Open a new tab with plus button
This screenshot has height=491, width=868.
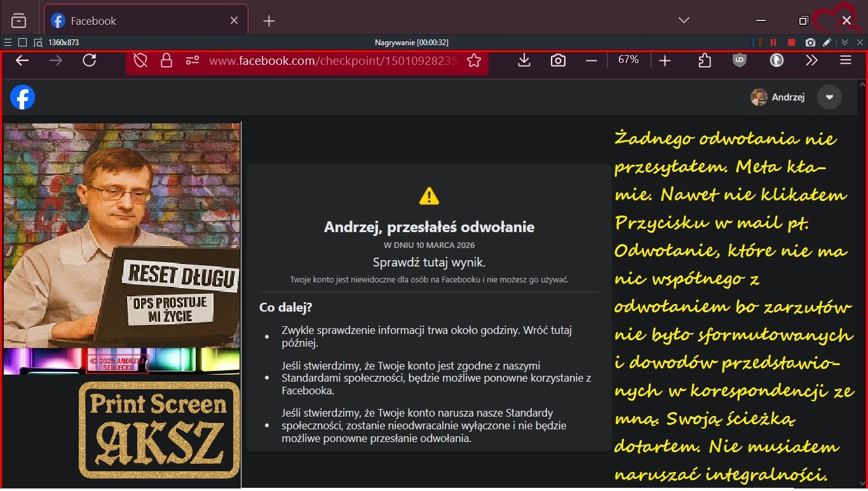[269, 21]
